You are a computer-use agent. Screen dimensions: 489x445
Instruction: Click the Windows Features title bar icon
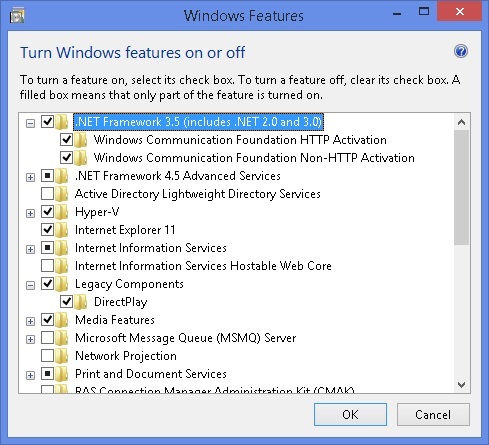point(17,16)
